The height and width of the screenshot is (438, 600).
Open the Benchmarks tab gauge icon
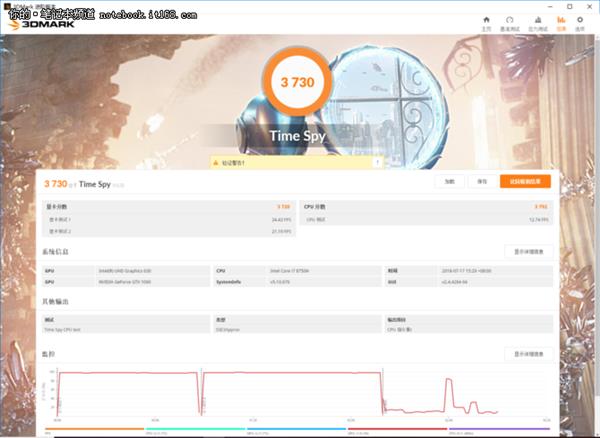coord(510,23)
